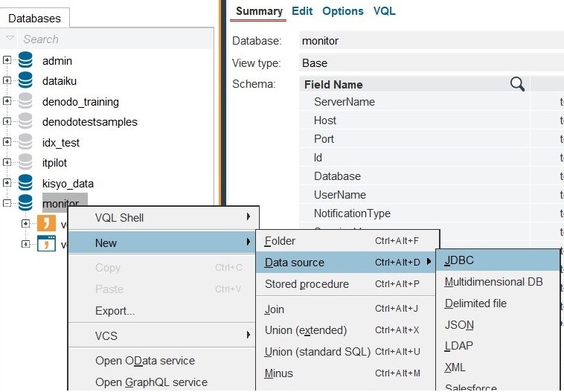Screen dimensions: 564x392
Task: Select the dataiku tree label
Action: coord(60,81)
